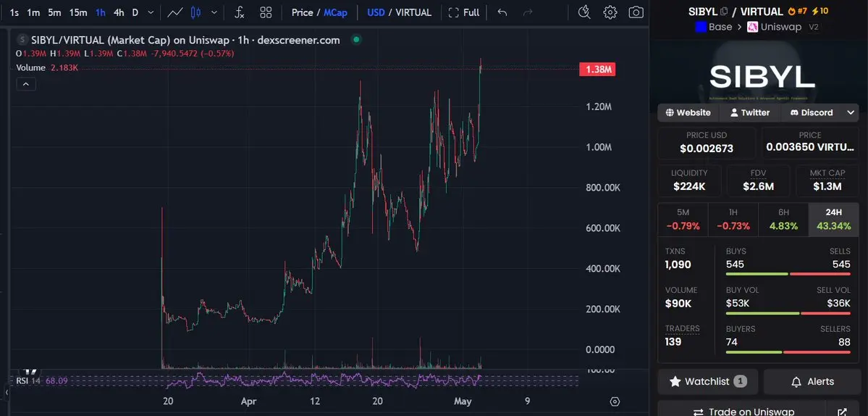Select the 6H stats tab
Viewport: 868px width, 416px height.
tap(783, 220)
